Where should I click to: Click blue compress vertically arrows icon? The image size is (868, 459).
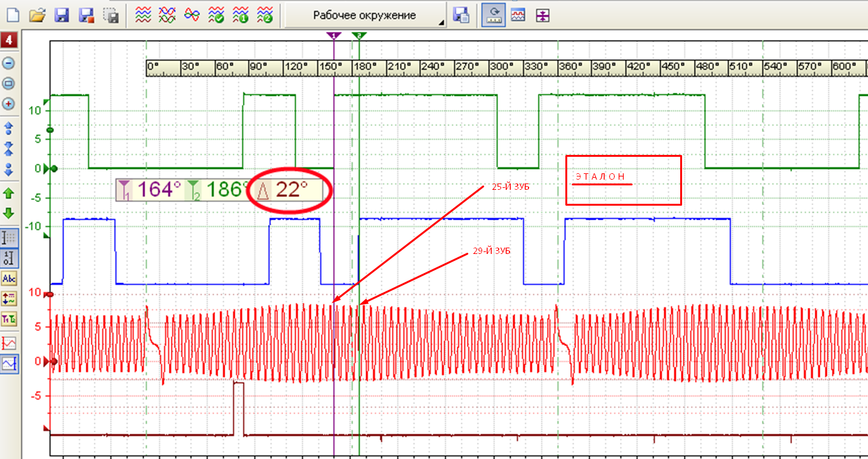(x=9, y=149)
